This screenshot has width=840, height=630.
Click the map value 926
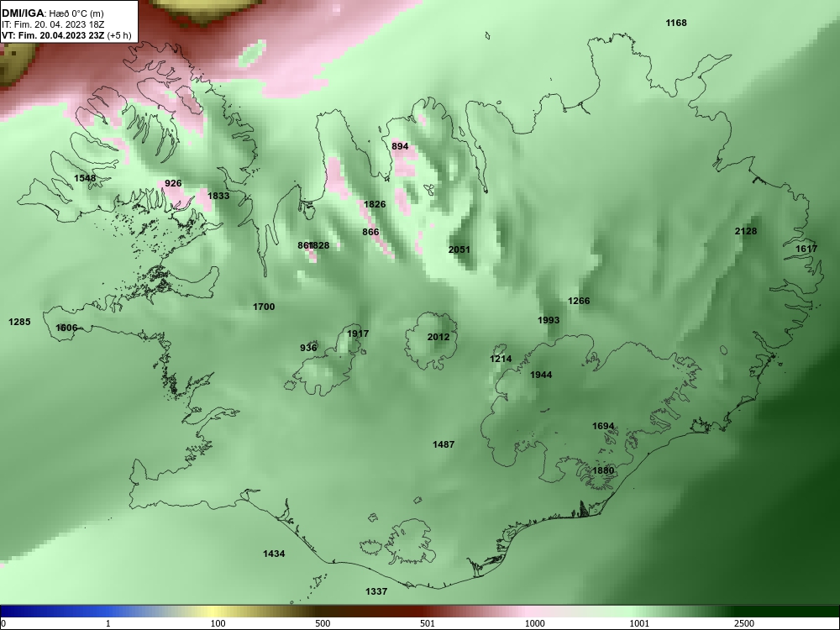tap(173, 183)
